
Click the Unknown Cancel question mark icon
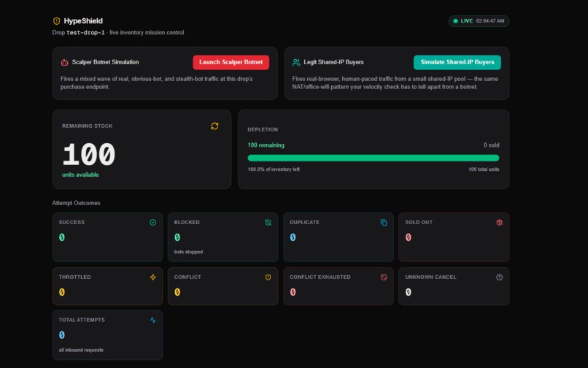[499, 277]
